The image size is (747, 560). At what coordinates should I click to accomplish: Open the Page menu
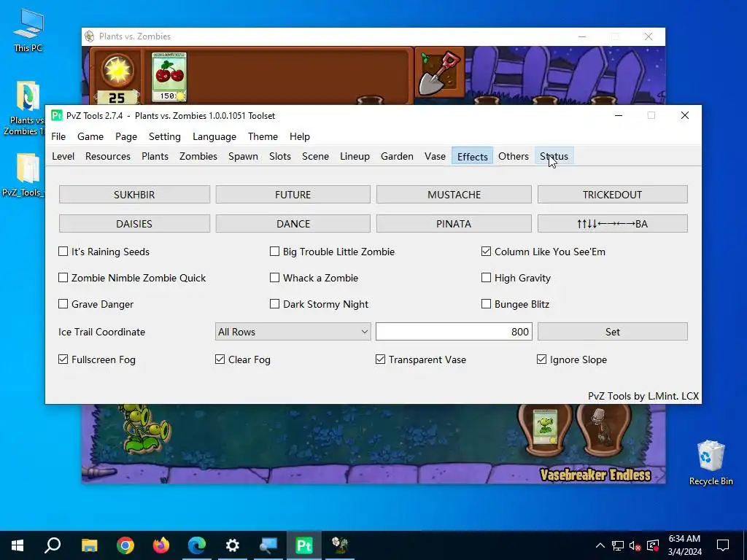point(125,136)
